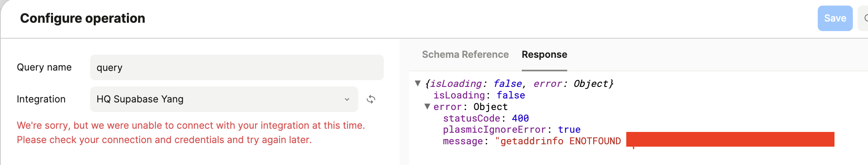Screen dimensions: 868x165
Task: Select the Response tab
Action: click(544, 55)
